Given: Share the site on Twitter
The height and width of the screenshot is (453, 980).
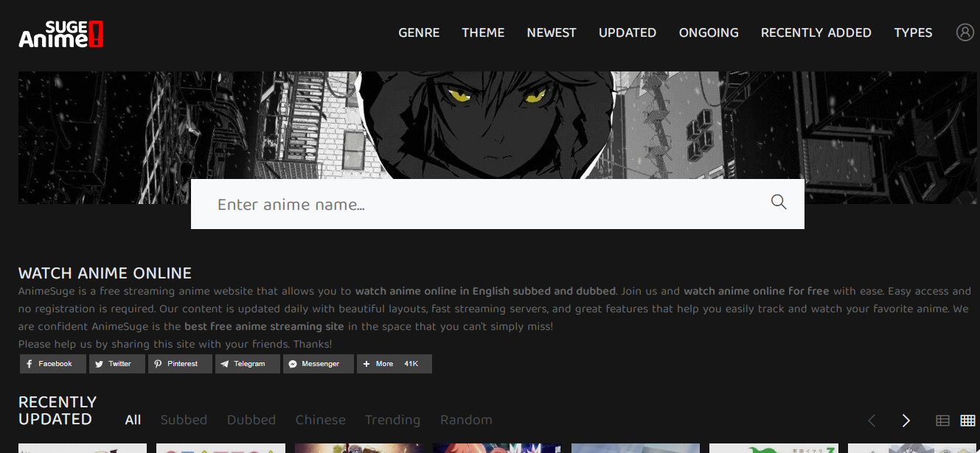Looking at the screenshot, I should [117, 364].
